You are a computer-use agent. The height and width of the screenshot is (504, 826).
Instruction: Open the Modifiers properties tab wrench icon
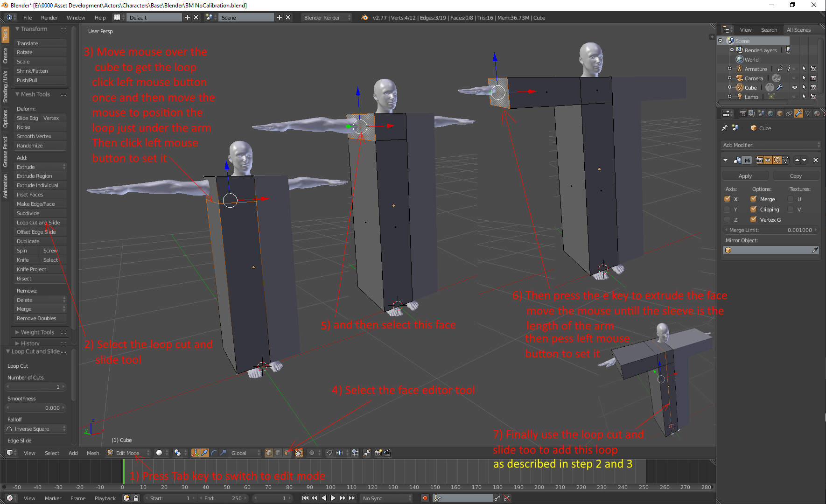pyautogui.click(x=798, y=113)
